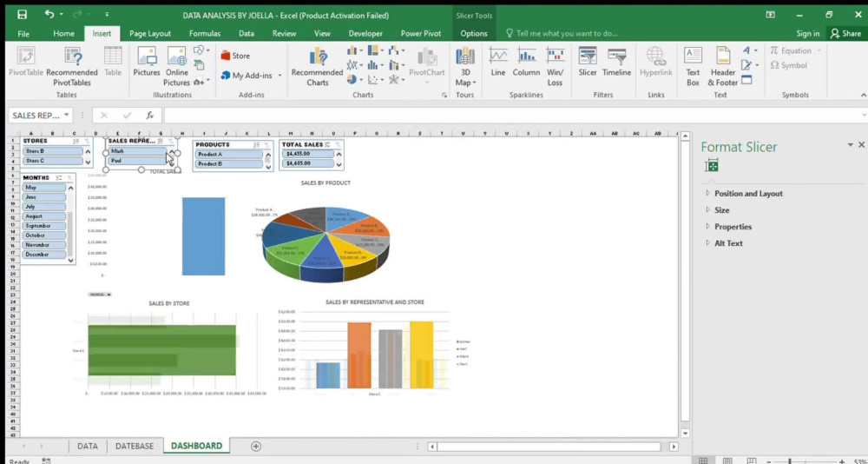Insert a PivotTable from the ribbon
Viewport: 868px width, 464px height.
(26, 62)
